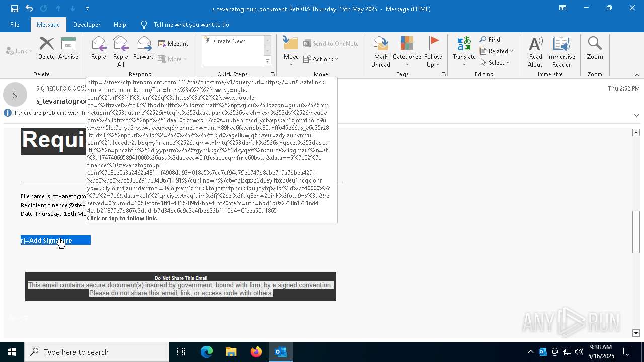The height and width of the screenshot is (362, 644).
Task: Click the vertical scrollbar thumb
Action: point(636,232)
